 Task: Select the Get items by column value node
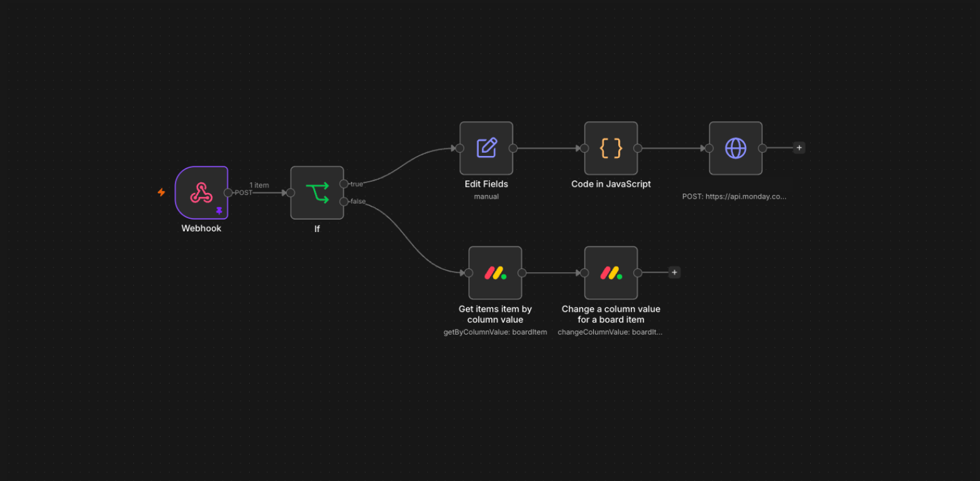click(495, 273)
